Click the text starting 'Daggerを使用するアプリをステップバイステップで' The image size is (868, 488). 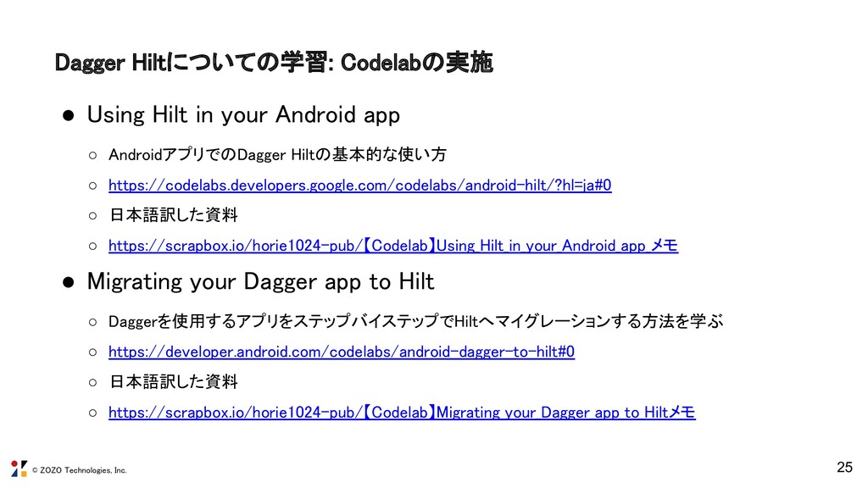click(415, 321)
